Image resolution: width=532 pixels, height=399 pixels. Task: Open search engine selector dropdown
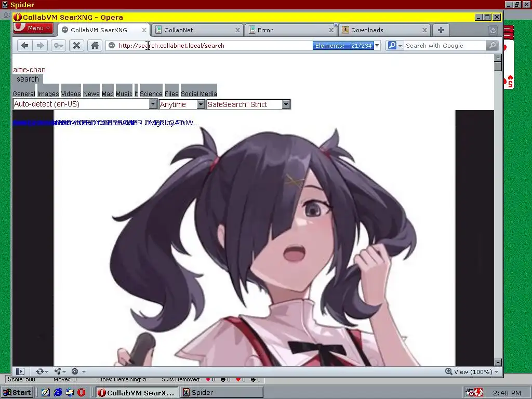pos(395,46)
